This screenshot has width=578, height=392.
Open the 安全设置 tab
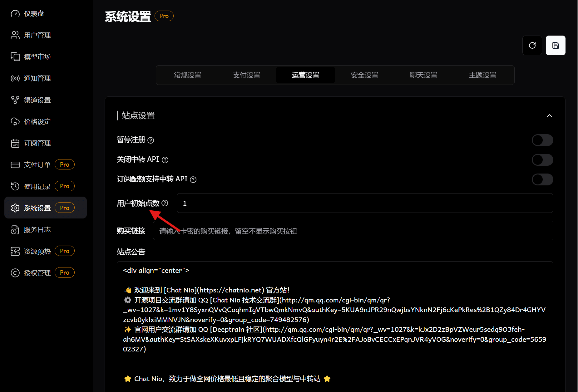click(x=365, y=75)
